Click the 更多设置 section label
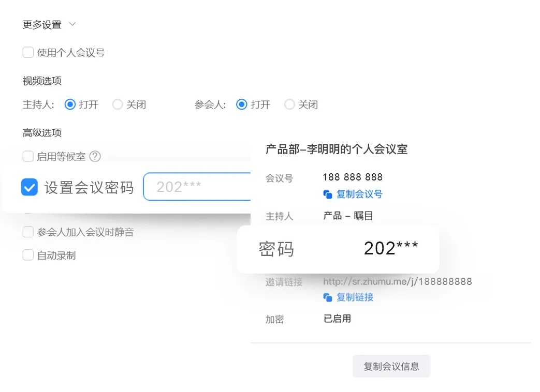 42,24
